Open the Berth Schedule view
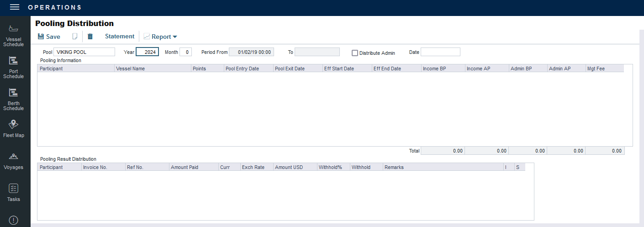644x227 pixels. (x=14, y=100)
